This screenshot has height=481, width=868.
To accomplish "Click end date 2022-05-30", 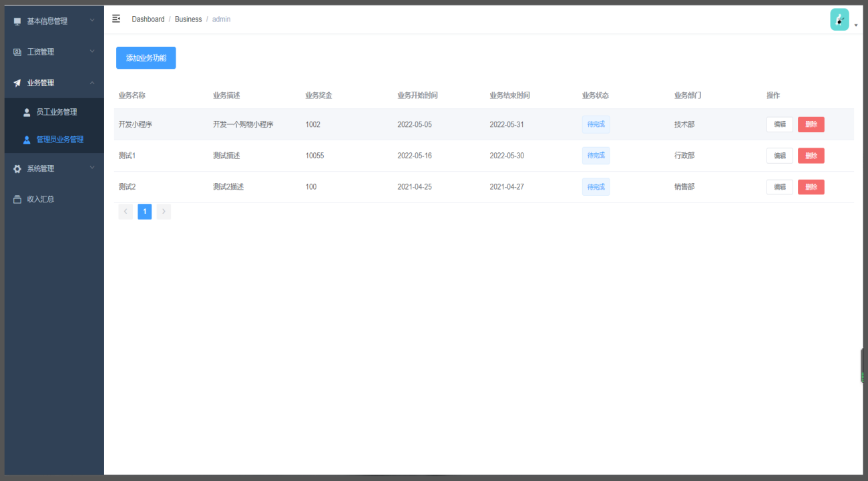I will pyautogui.click(x=507, y=156).
